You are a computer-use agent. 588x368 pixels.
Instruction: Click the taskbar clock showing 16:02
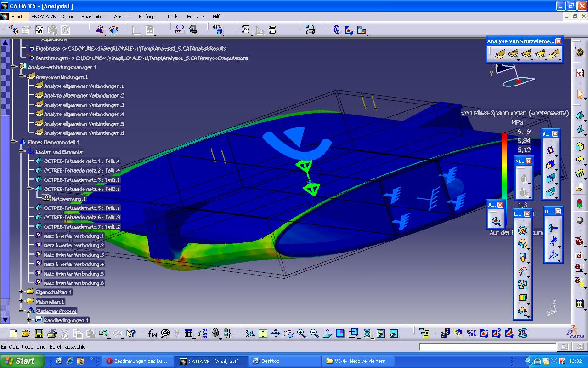(575, 362)
